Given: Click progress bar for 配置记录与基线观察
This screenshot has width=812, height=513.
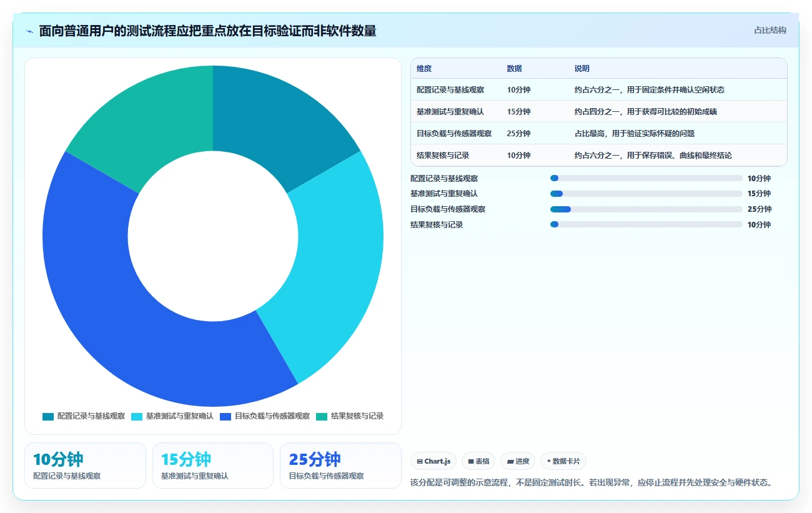Looking at the screenshot, I should (646, 178).
